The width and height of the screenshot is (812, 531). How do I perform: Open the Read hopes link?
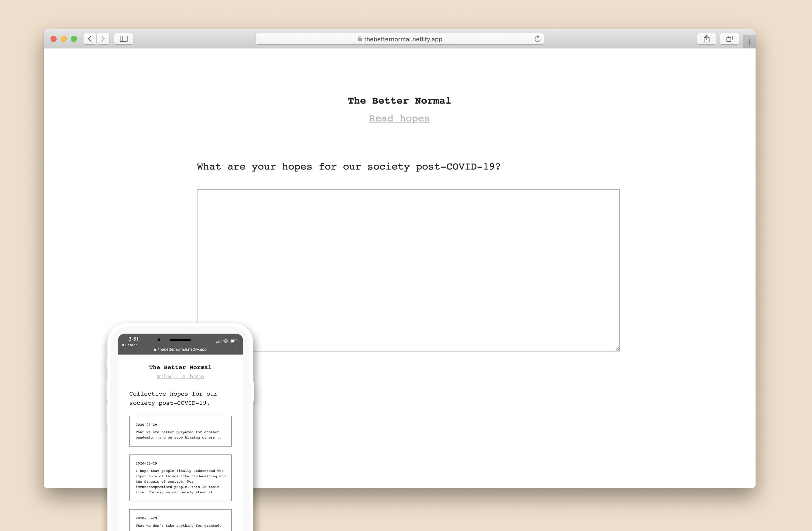click(399, 118)
